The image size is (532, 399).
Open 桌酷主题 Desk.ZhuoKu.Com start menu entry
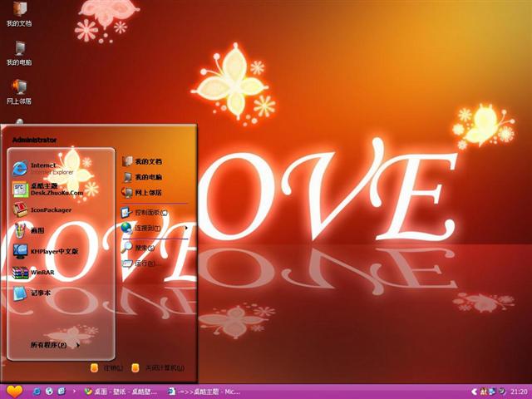47,189
